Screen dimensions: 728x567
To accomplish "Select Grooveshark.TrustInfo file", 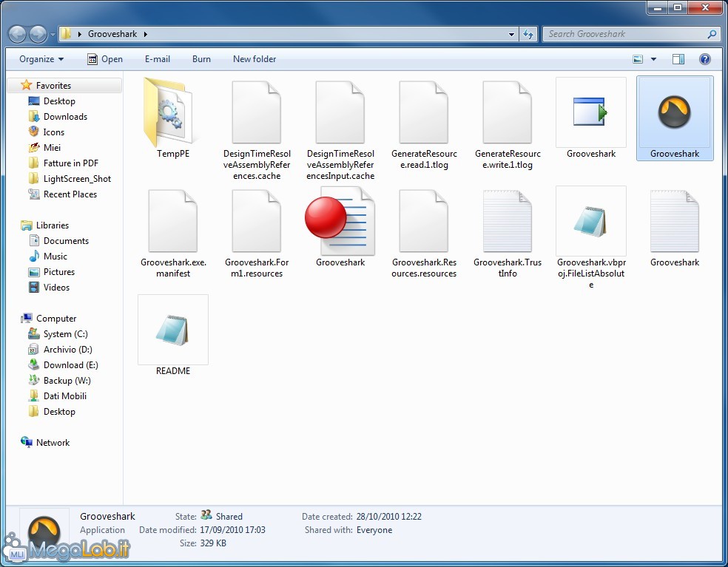I will click(508, 232).
